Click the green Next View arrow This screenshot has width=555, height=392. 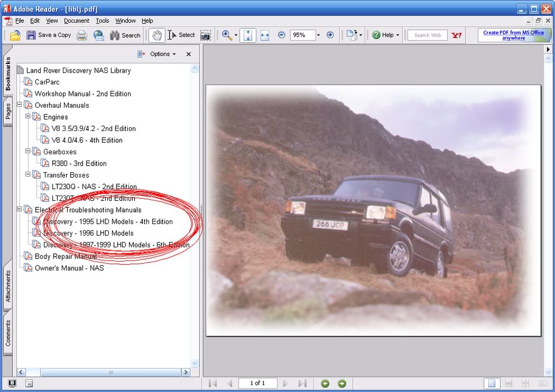[x=341, y=383]
